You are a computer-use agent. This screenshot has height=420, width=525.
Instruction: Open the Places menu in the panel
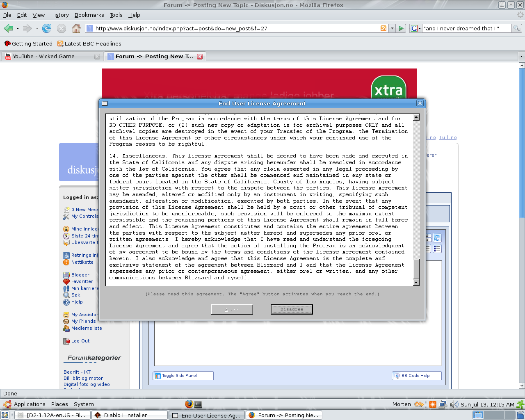tap(59, 404)
